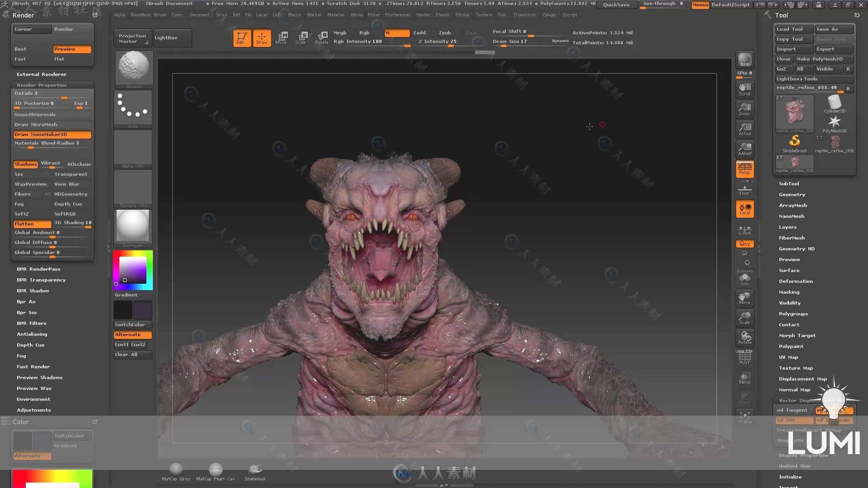
Task: Expand the BPR Shadow section
Action: coord(33,291)
